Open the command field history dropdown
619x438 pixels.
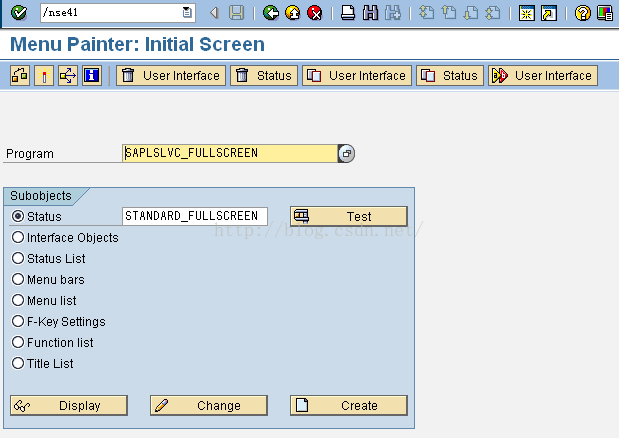[187, 13]
